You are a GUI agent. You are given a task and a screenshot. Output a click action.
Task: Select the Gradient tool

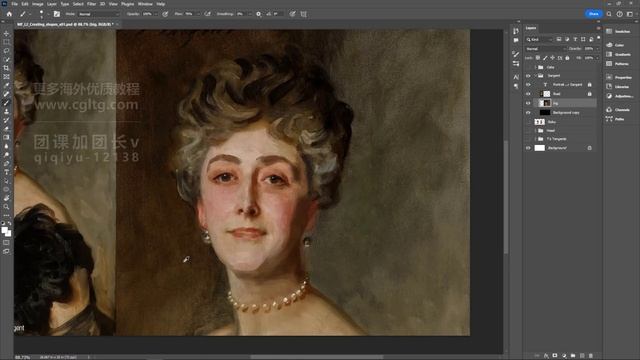(x=6, y=138)
